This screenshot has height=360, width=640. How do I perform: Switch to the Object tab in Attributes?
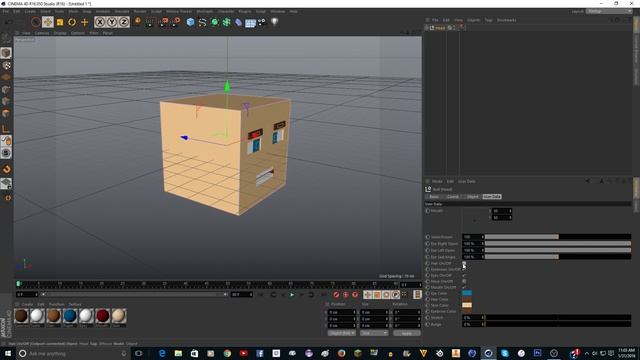(x=472, y=197)
